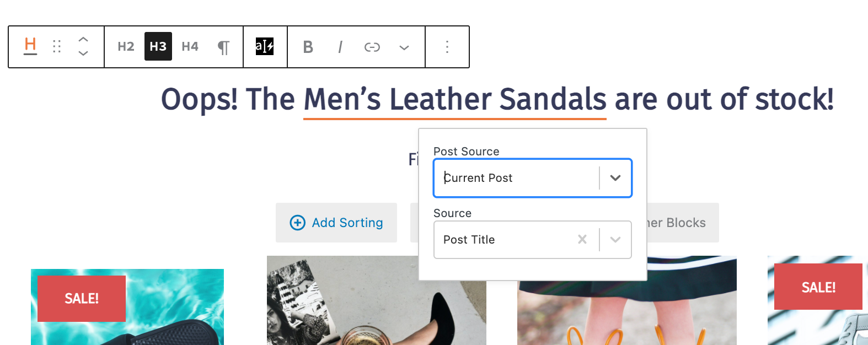The image size is (868, 345).
Task: Insert a link with link icon
Action: [x=372, y=47]
